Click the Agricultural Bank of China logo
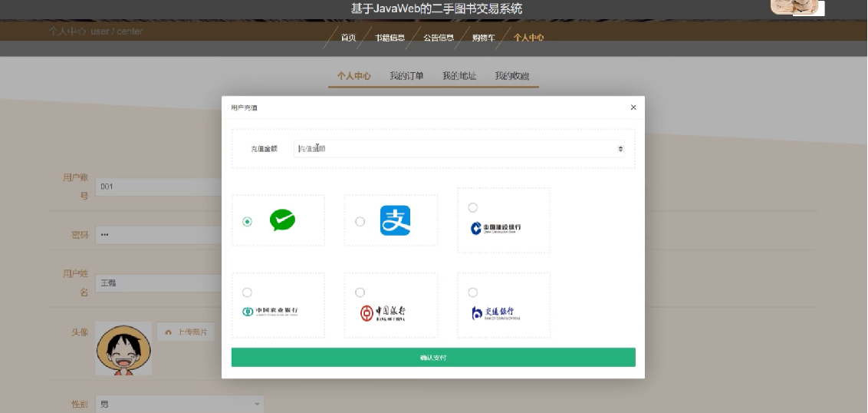 click(270, 312)
